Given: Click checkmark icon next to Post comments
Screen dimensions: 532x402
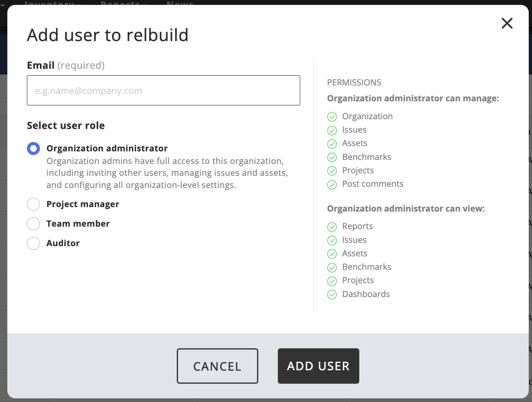Looking at the screenshot, I should coord(332,184).
